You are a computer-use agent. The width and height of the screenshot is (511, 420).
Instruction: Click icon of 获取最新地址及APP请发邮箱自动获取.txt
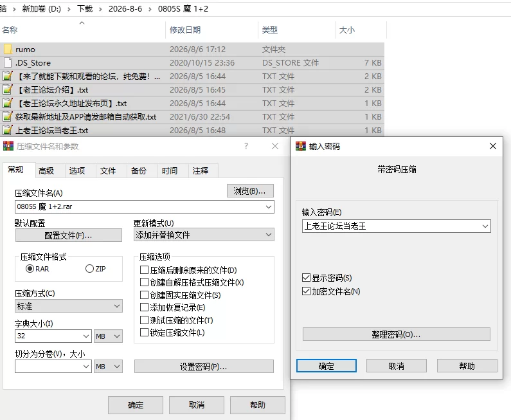[x=8, y=117]
